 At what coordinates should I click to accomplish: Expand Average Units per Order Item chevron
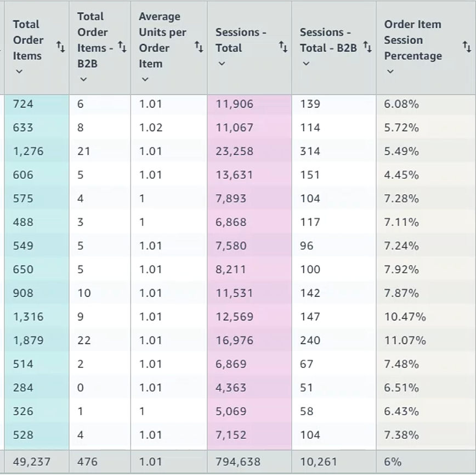pos(145,80)
